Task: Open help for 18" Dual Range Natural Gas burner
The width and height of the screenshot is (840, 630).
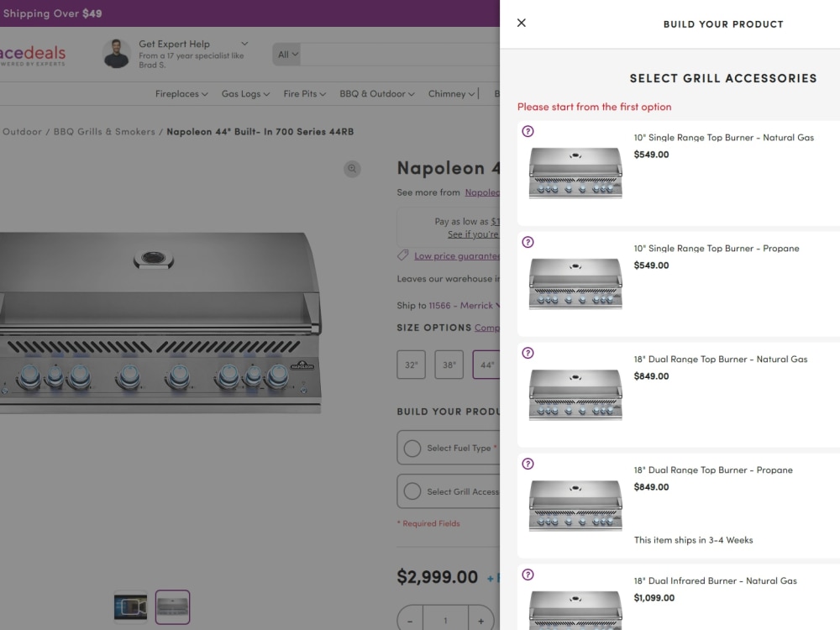Action: point(528,353)
